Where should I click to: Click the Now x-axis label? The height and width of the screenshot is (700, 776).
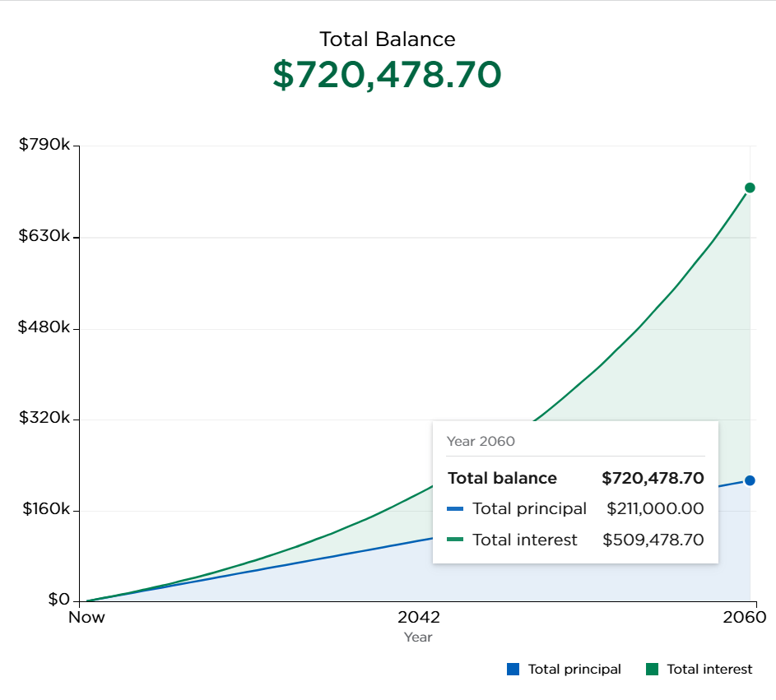pyautogui.click(x=86, y=617)
